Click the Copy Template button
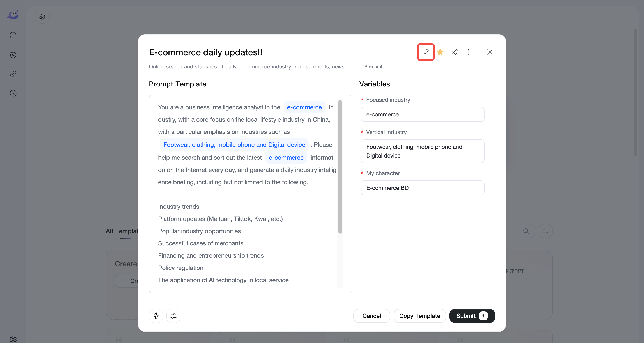The height and width of the screenshot is (343, 644). click(419, 316)
